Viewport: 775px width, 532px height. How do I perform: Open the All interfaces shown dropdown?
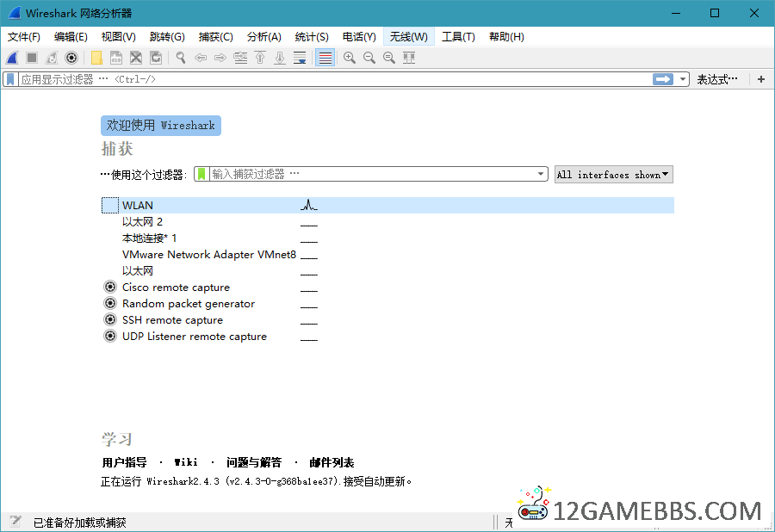613,175
